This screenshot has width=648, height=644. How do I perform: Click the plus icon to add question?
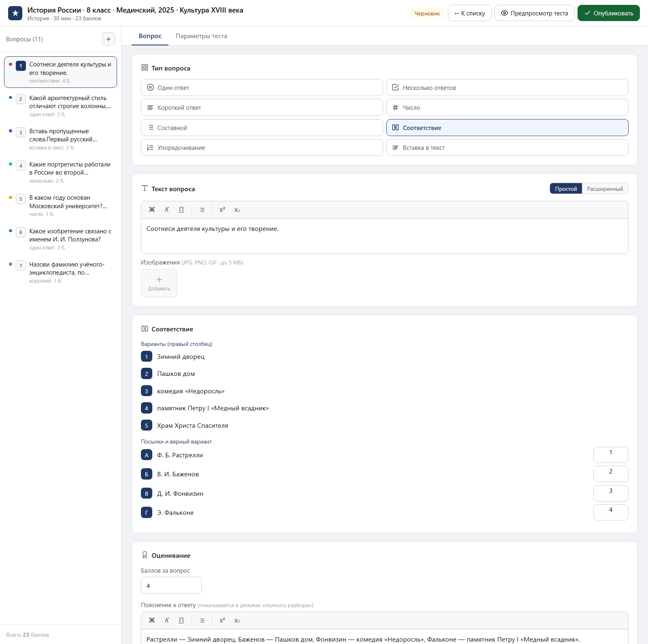[108, 39]
